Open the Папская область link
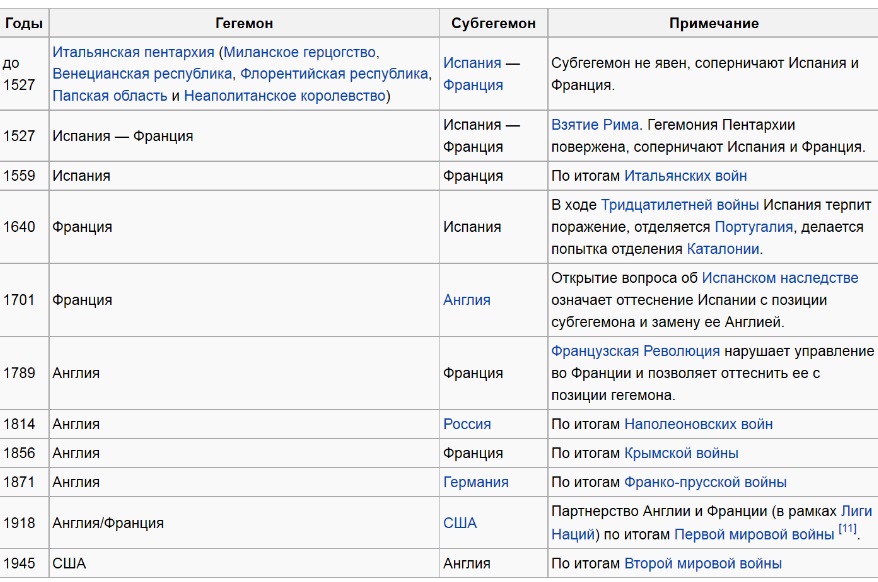The width and height of the screenshot is (878, 582). [110, 96]
